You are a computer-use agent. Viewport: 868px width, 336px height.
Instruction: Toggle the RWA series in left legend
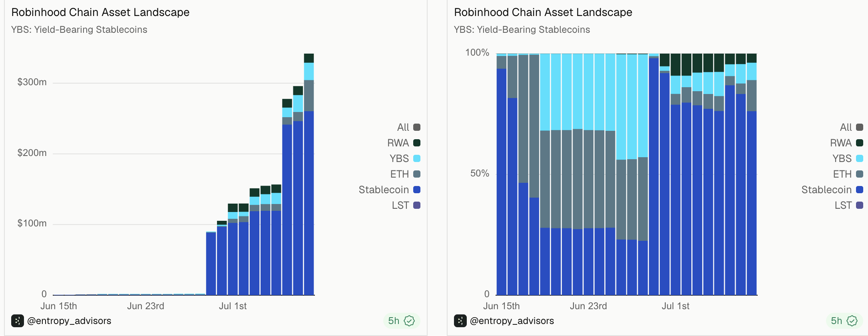[x=404, y=143]
